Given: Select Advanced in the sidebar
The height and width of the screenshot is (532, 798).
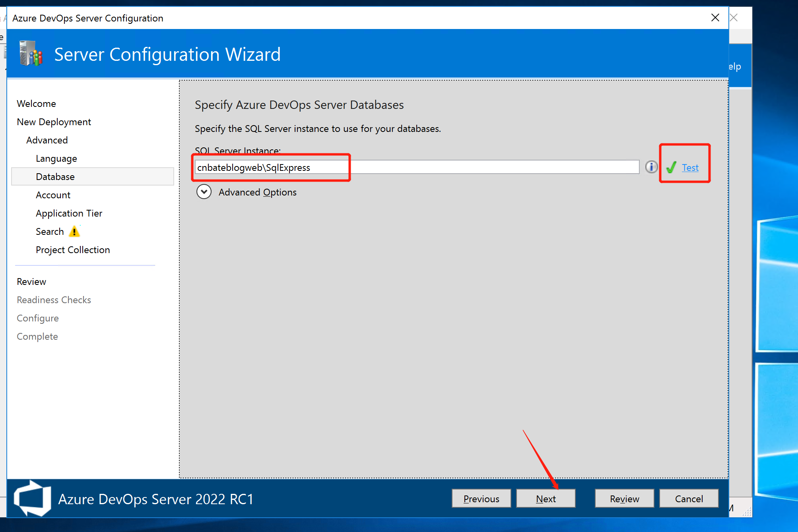Looking at the screenshot, I should coord(47,140).
